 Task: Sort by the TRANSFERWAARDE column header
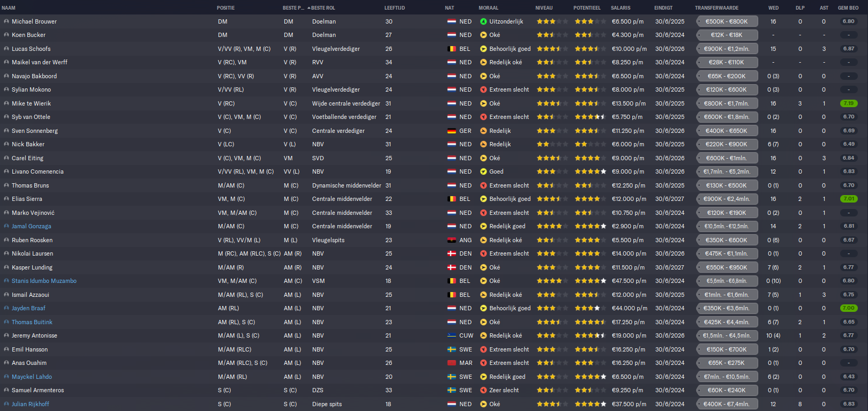[x=716, y=8]
